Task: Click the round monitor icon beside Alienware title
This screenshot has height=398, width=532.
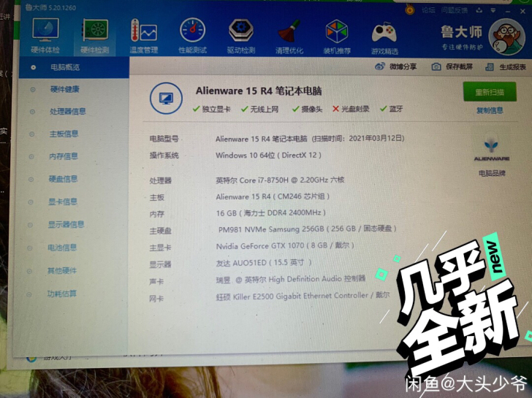Action: [x=166, y=99]
